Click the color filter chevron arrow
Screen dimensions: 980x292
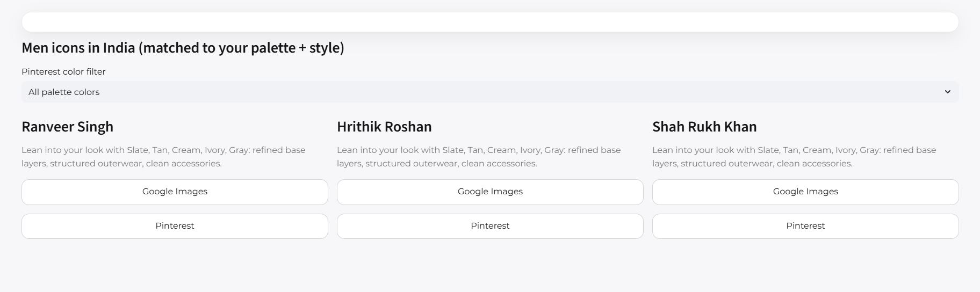click(x=947, y=92)
